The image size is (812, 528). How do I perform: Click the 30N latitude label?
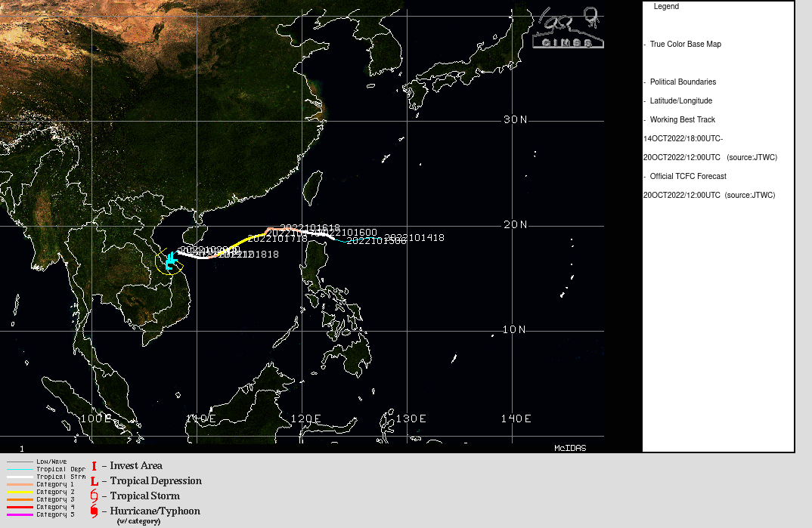(x=516, y=119)
